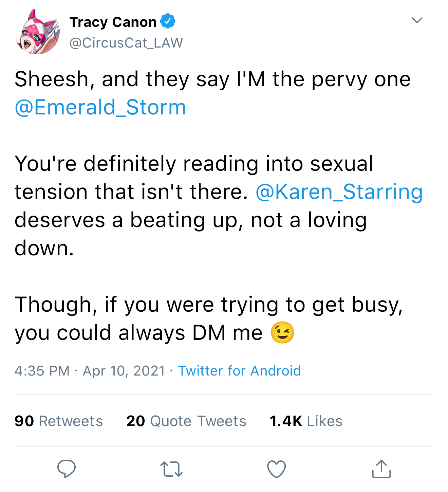Image resolution: width=448 pixels, height=492 pixels.
Task: Tap the retweet arrows icon
Action: pyautogui.click(x=171, y=469)
